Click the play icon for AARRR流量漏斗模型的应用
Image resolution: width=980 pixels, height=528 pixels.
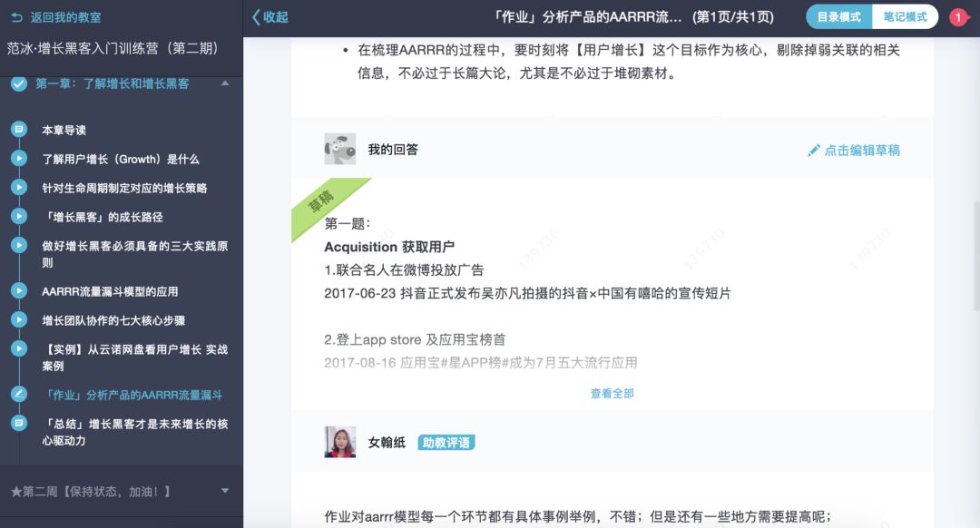[x=19, y=290]
